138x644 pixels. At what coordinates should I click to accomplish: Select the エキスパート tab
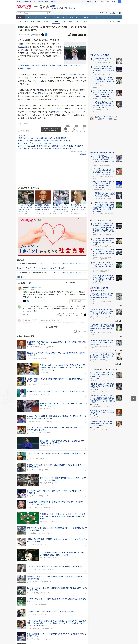click(x=48, y=17)
